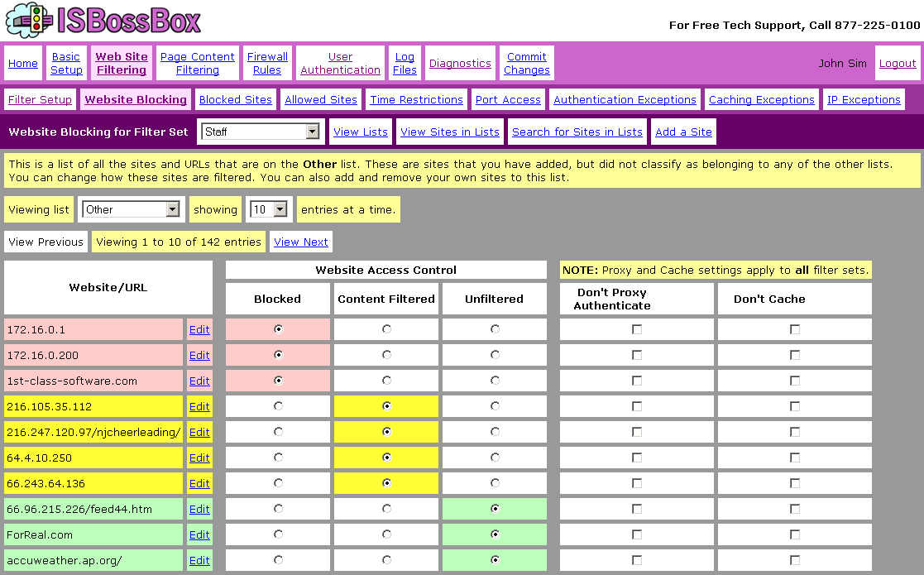Click View Next to see more entries
Viewport: 924px width, 575px height.
tap(301, 242)
